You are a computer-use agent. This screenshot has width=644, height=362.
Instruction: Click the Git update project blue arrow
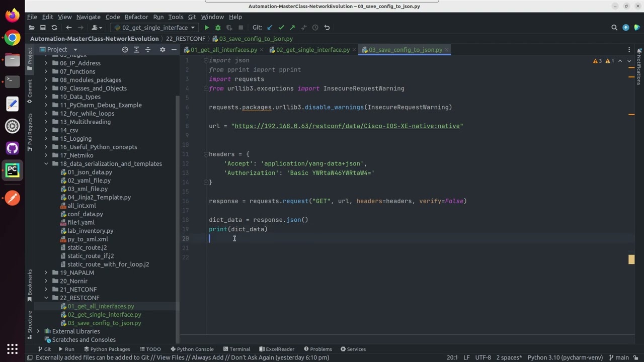click(270, 28)
